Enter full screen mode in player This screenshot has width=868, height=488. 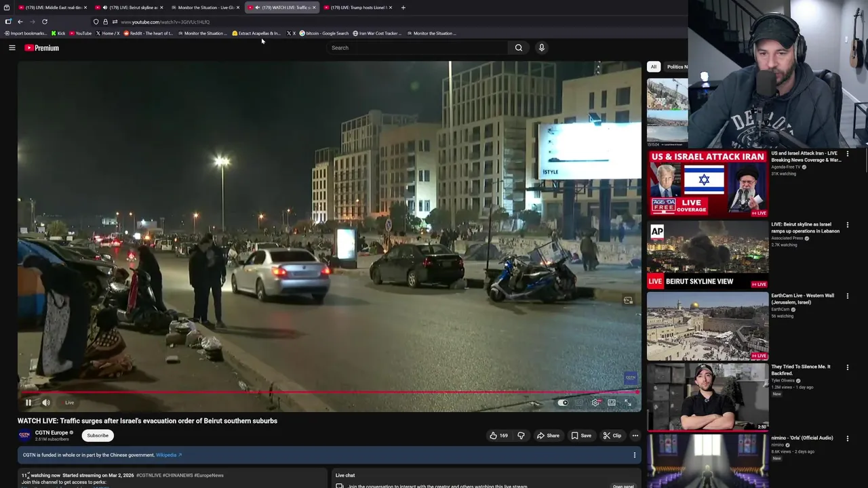[628, 403]
